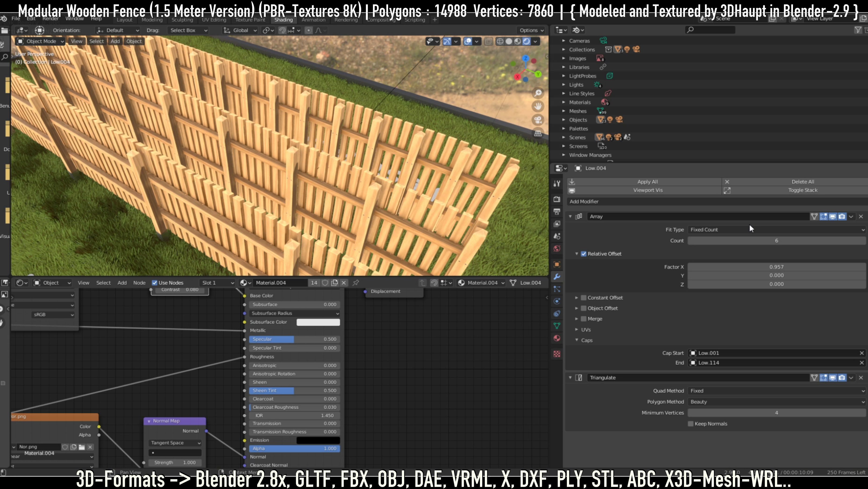The width and height of the screenshot is (868, 489).
Task: Open the Modifier properties wrench tab
Action: click(557, 277)
